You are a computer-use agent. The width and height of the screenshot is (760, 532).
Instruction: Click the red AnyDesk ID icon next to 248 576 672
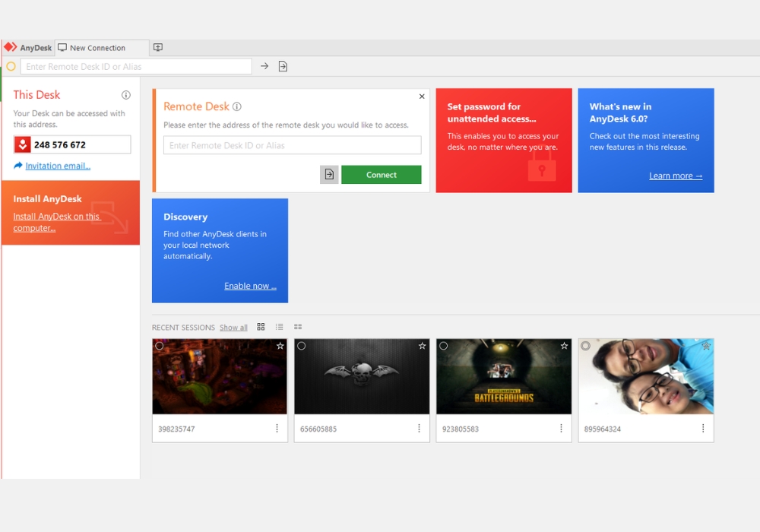(x=22, y=144)
